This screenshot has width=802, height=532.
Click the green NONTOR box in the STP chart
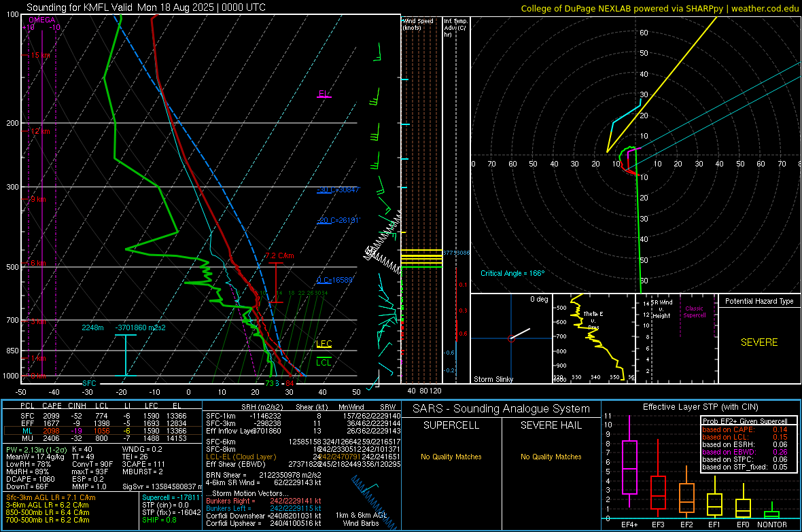pyautogui.click(x=772, y=514)
